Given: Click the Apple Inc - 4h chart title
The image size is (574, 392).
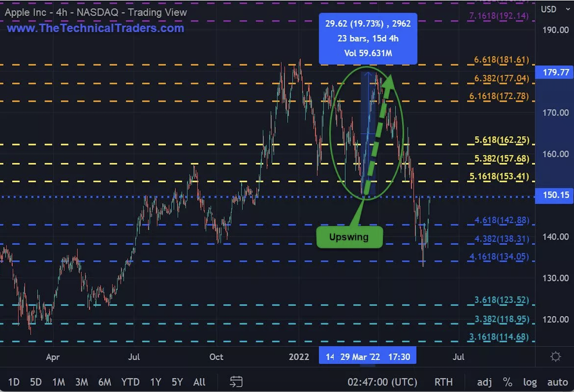Looking at the screenshot, I should pyautogui.click(x=96, y=12).
